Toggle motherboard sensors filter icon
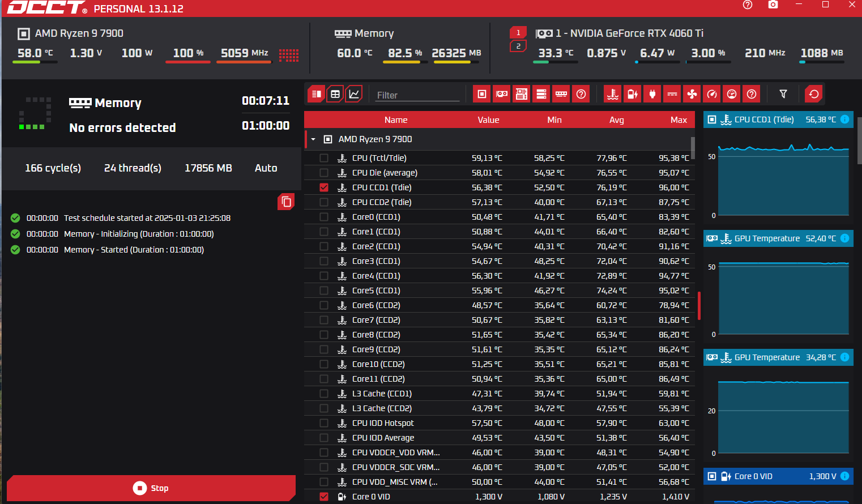 (x=522, y=94)
